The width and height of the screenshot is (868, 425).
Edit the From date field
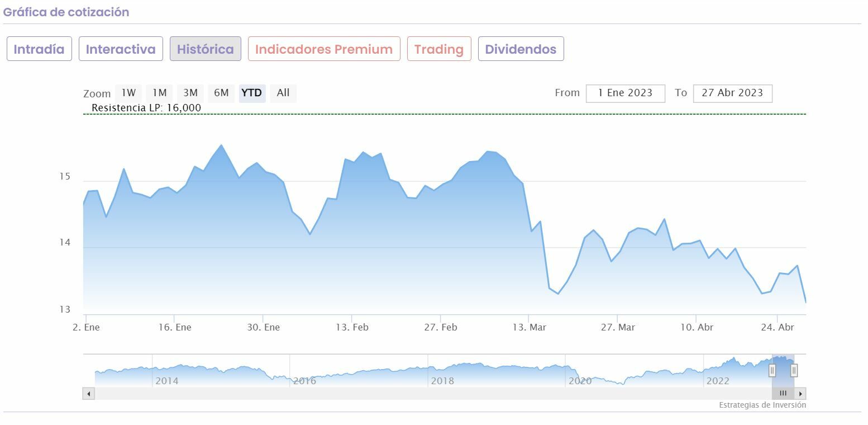click(x=625, y=93)
